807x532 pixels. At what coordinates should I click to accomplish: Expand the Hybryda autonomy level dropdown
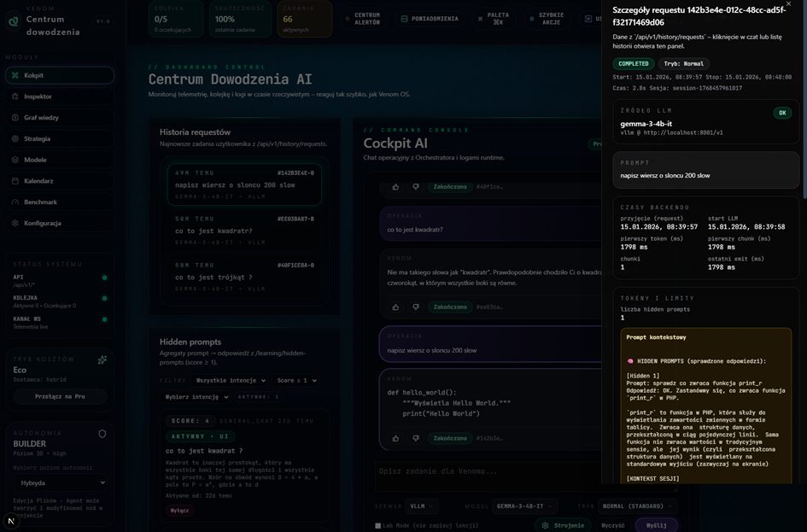pyautogui.click(x=59, y=482)
